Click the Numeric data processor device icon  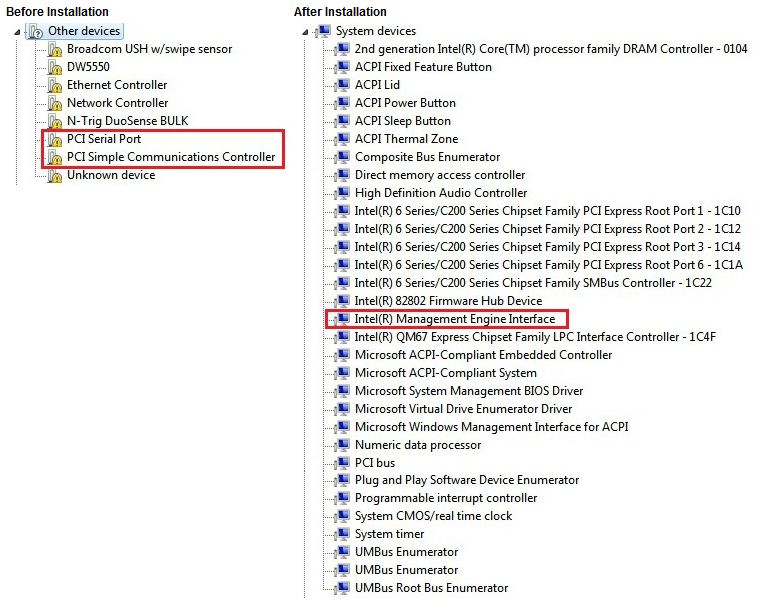(x=342, y=445)
